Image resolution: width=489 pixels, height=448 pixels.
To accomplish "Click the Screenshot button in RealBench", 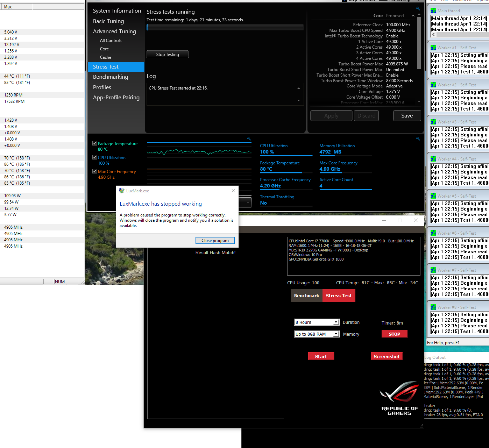I will [387, 356].
